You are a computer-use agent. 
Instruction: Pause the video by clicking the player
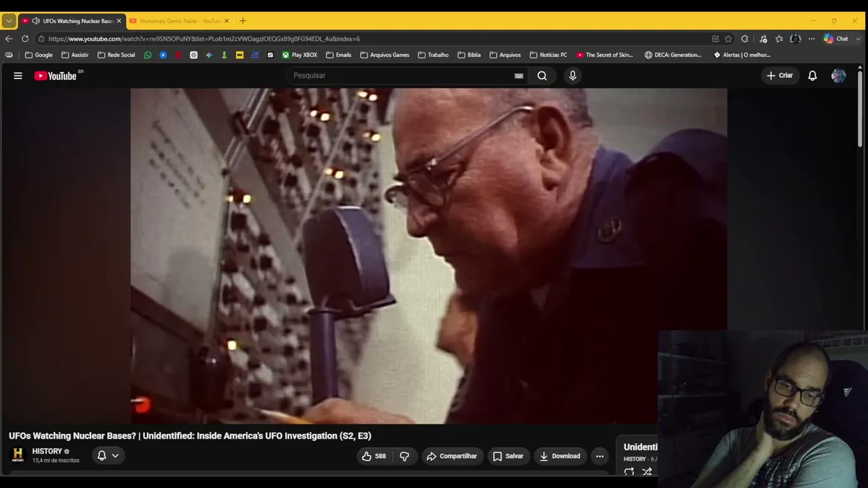coord(429,256)
